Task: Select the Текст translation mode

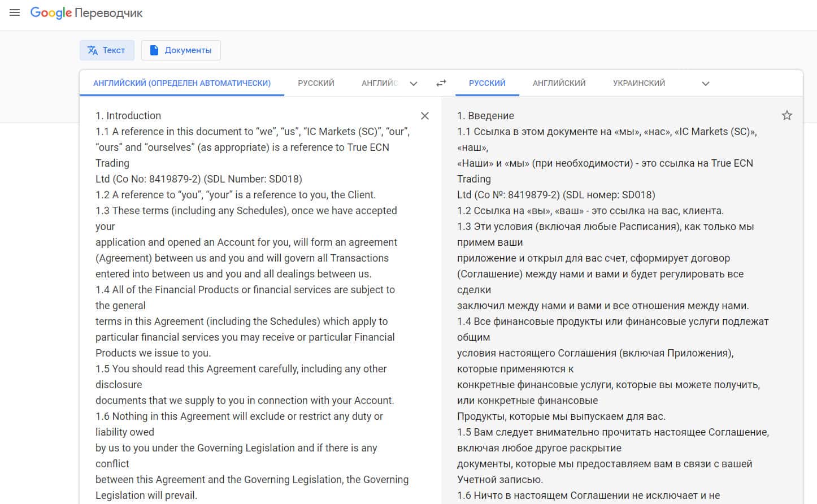Action: pos(107,50)
